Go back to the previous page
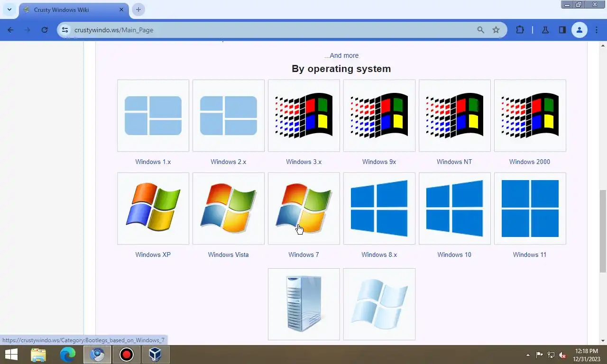 coord(10,30)
